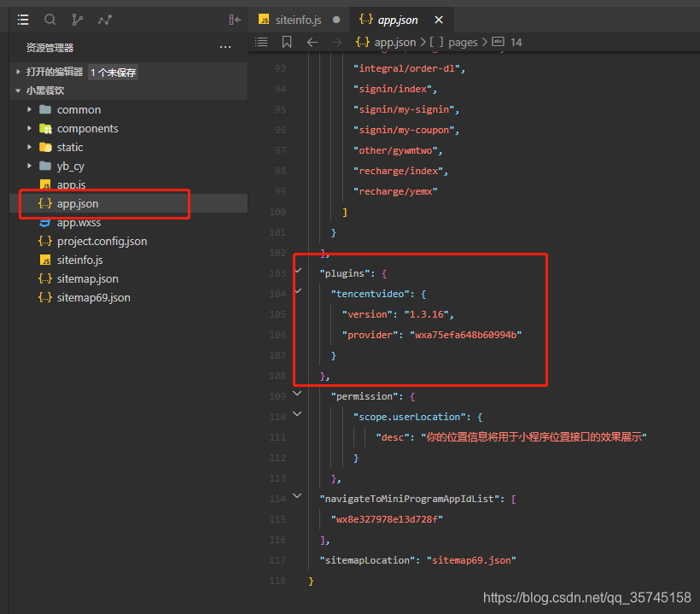Open the source control branch icon

point(77,20)
